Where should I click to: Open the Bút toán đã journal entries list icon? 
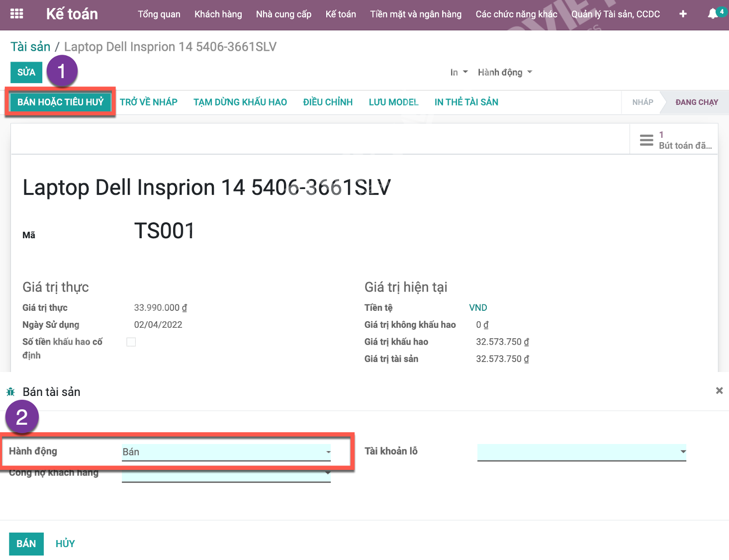[646, 140]
